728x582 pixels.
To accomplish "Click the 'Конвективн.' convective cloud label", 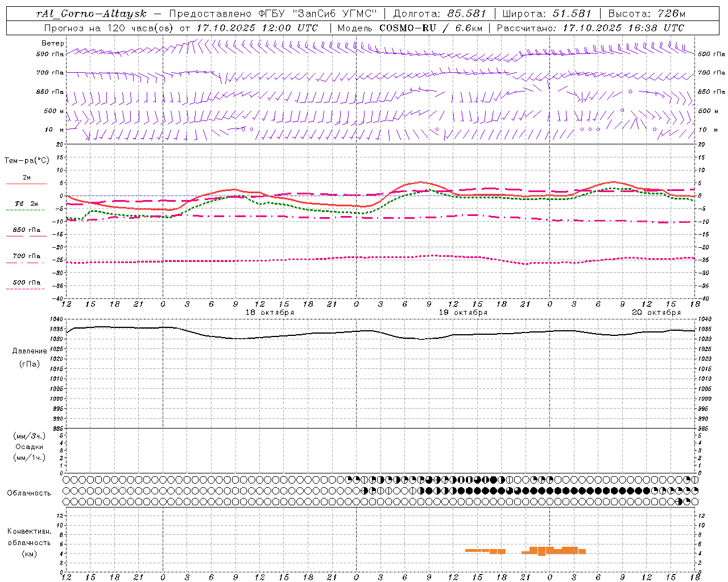I will coord(30,531).
